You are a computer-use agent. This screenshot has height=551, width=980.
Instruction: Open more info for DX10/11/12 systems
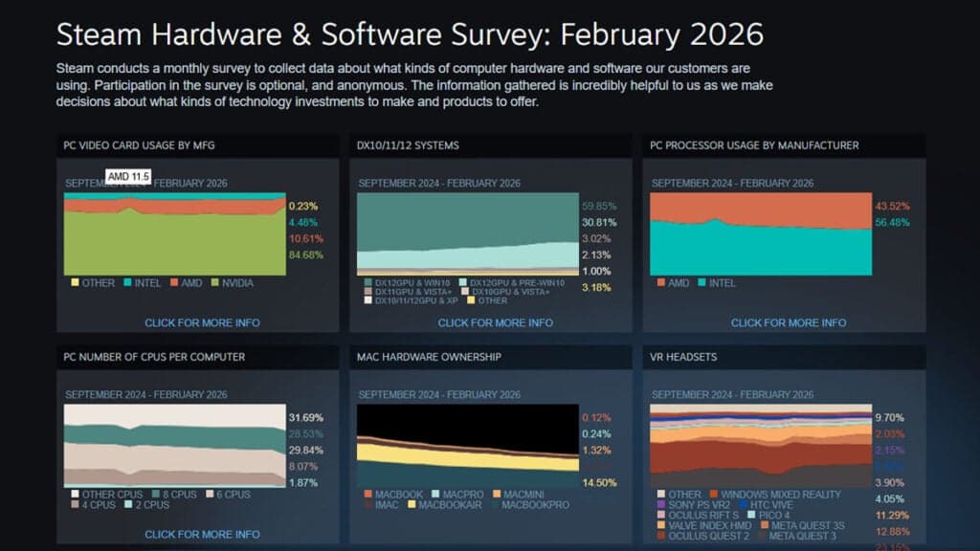pyautogui.click(x=496, y=322)
